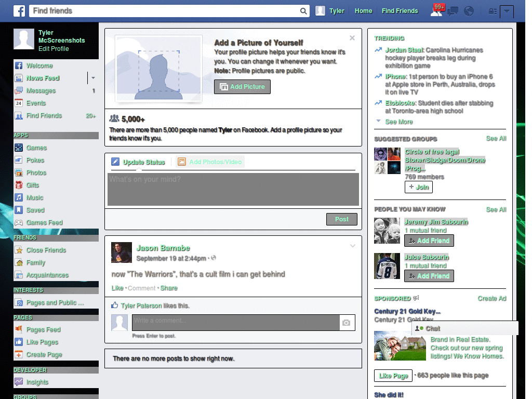The height and width of the screenshot is (399, 532).
Task: Open the messages chat bubbles icon
Action: (453, 11)
